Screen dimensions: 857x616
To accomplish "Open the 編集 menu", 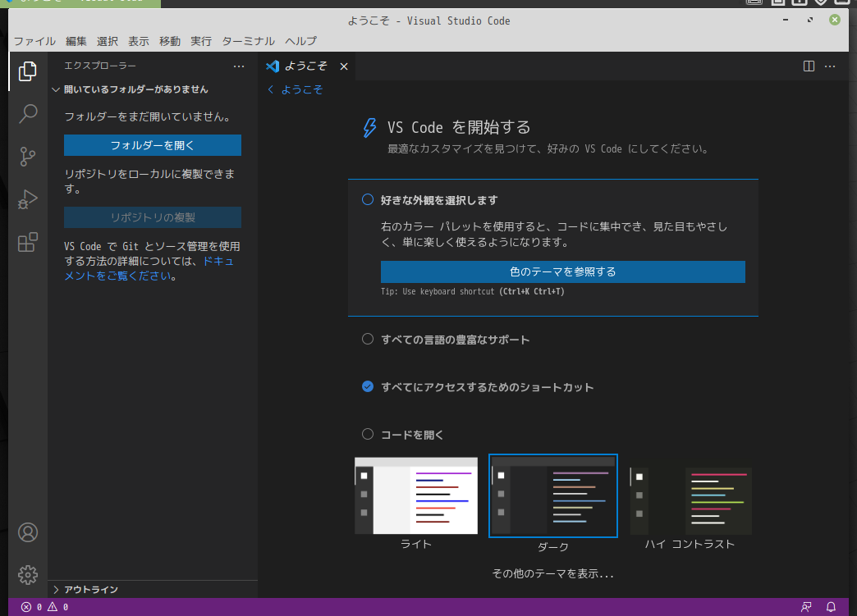I will click(76, 41).
